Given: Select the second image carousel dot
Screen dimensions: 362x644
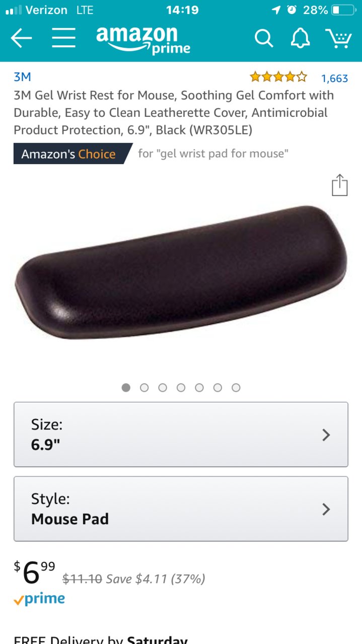Looking at the screenshot, I should tap(144, 388).
